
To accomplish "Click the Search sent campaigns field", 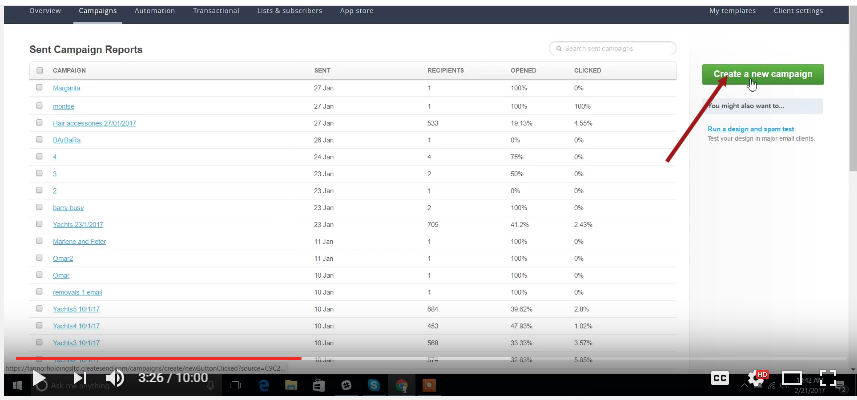I will (612, 48).
